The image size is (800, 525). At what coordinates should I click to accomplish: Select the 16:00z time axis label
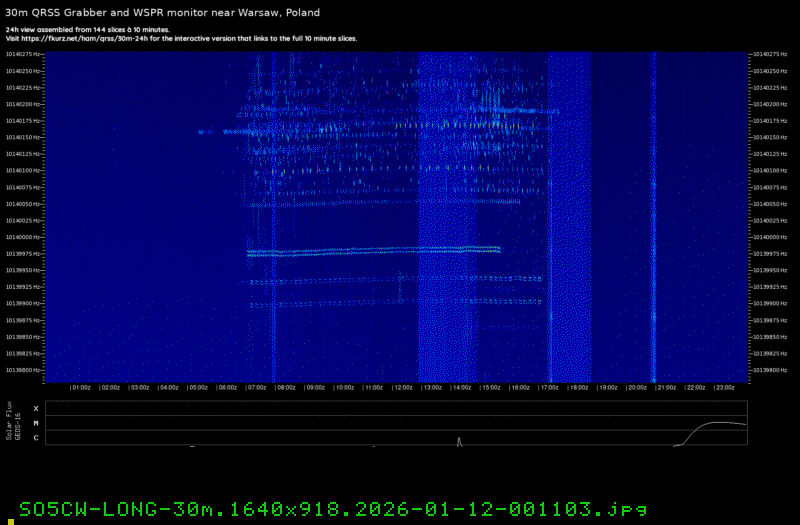point(519,388)
